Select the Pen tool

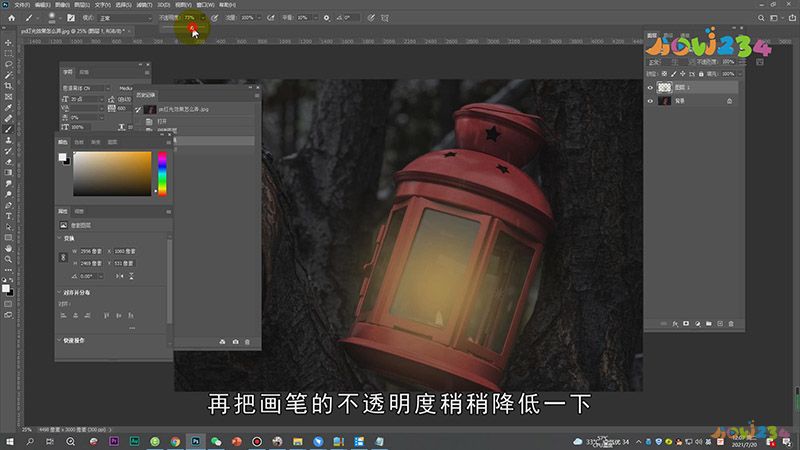coord(8,205)
